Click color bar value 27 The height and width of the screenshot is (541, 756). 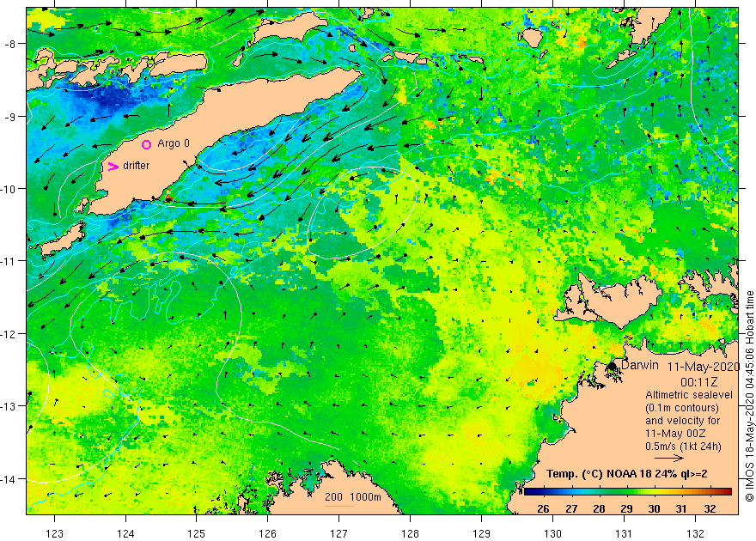(571, 508)
